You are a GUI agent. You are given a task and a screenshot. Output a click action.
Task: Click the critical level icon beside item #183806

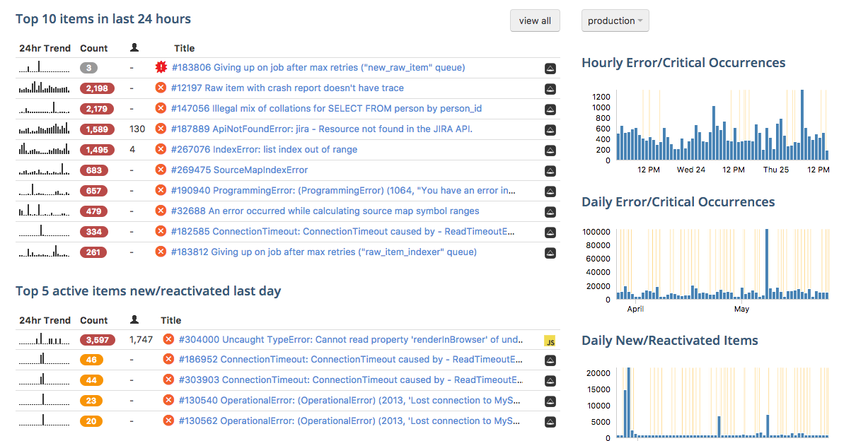pos(161,68)
